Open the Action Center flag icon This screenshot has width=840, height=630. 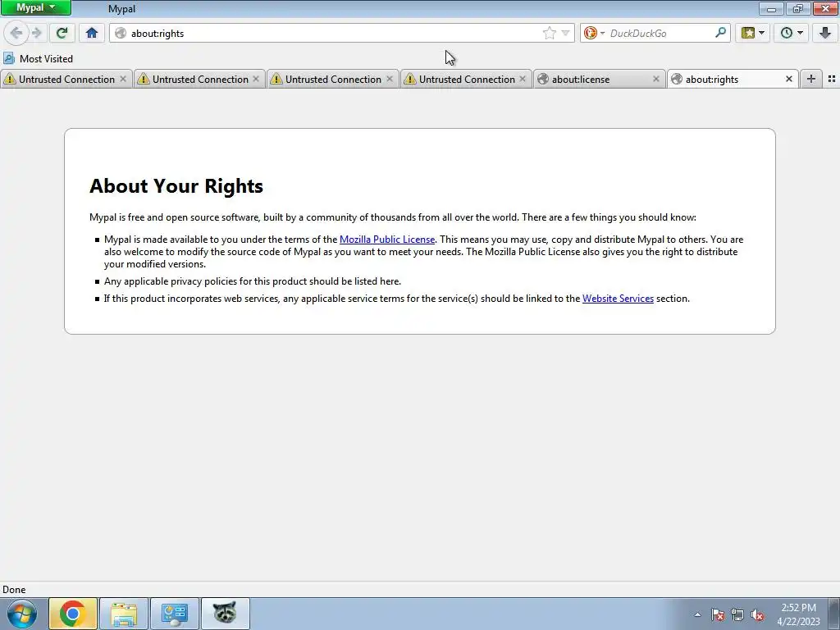pos(718,614)
